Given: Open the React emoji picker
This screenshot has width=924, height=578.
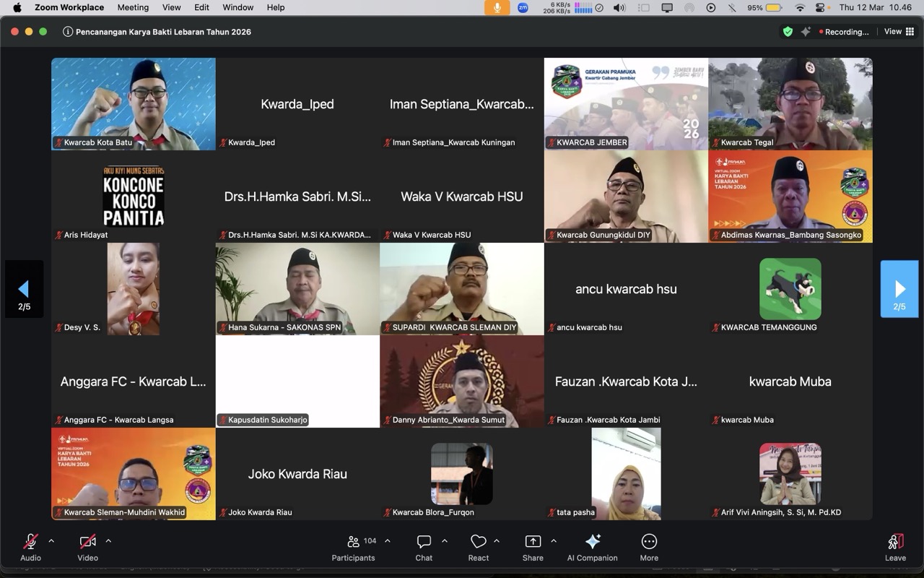Looking at the screenshot, I should tap(478, 547).
